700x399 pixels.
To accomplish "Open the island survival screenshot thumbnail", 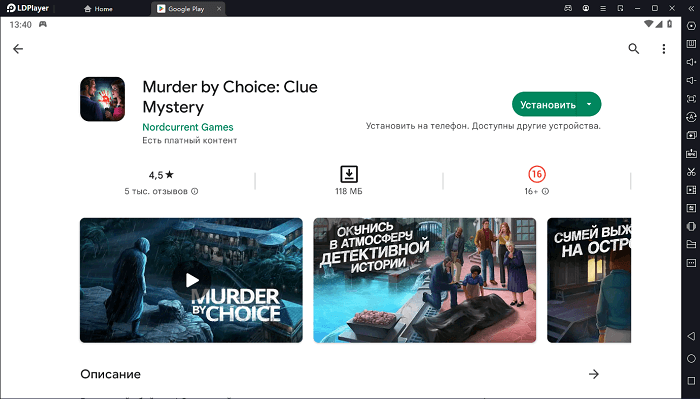I will click(x=589, y=280).
